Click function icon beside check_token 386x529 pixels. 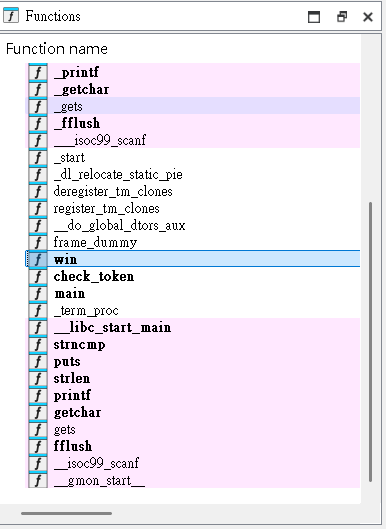click(x=38, y=276)
